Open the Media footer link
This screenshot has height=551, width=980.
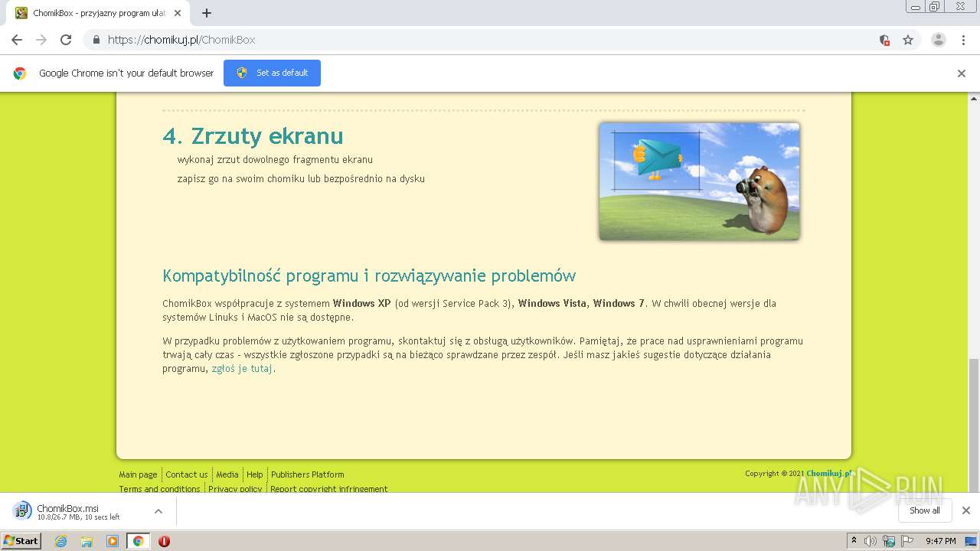(227, 474)
